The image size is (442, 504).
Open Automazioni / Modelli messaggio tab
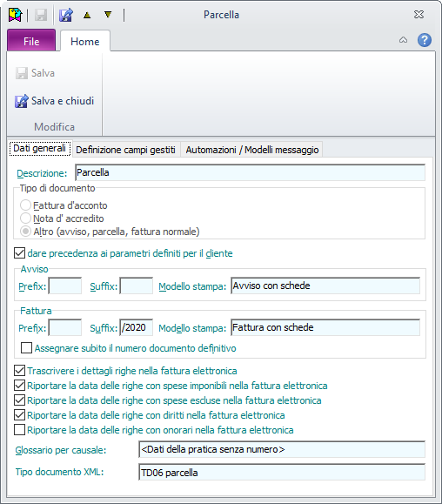252,150
